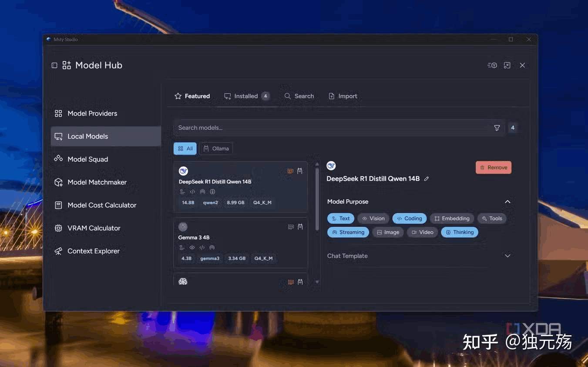The height and width of the screenshot is (367, 588).
Task: Click the GPU icon on Gemma 3 4B card
Action: [x=291, y=227]
